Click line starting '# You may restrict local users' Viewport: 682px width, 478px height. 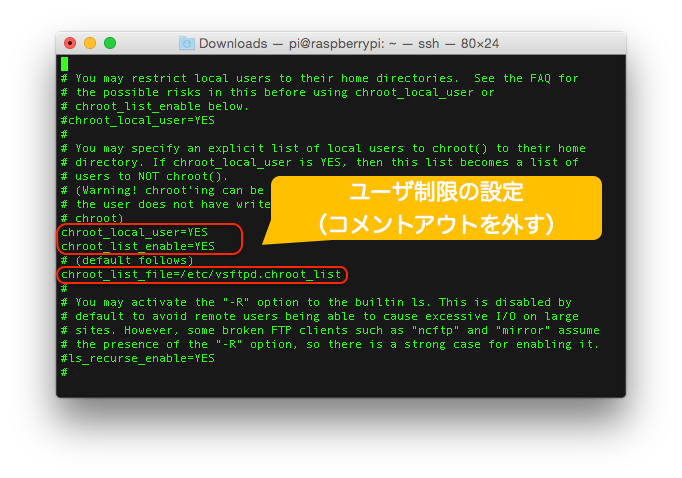pyautogui.click(x=320, y=78)
